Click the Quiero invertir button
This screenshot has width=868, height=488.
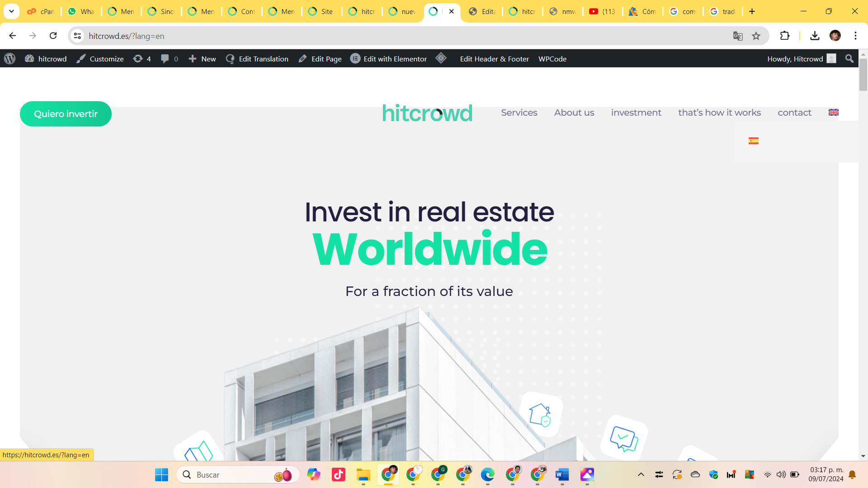coord(66,114)
